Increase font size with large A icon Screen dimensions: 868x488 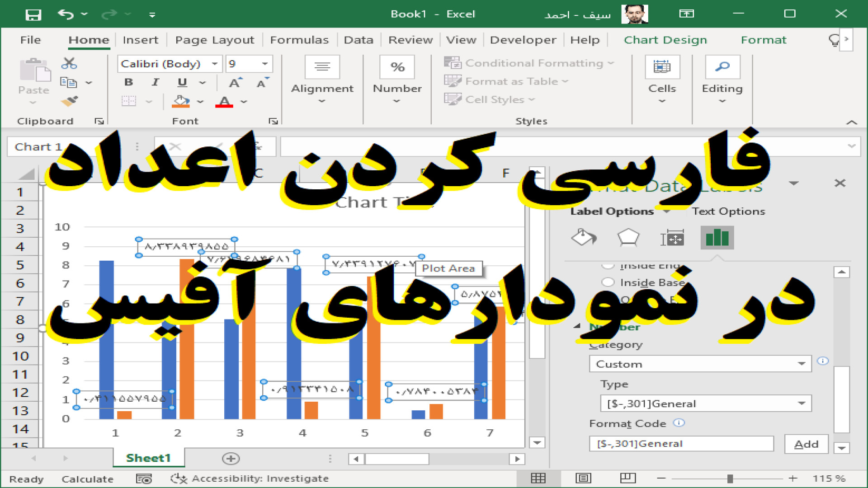[235, 83]
